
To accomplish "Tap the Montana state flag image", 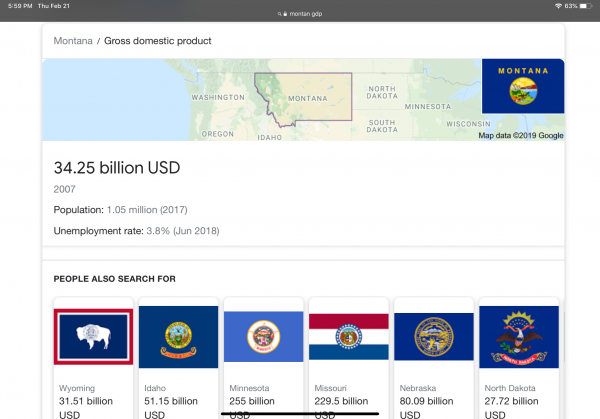I will (x=522, y=86).
